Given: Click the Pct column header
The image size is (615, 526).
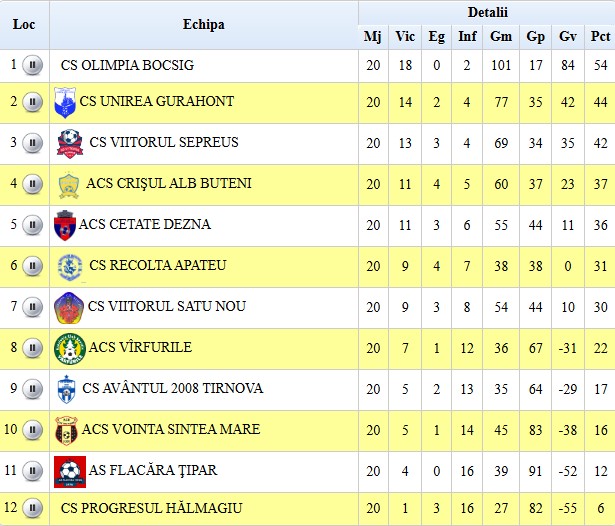Looking at the screenshot, I should [x=600, y=37].
